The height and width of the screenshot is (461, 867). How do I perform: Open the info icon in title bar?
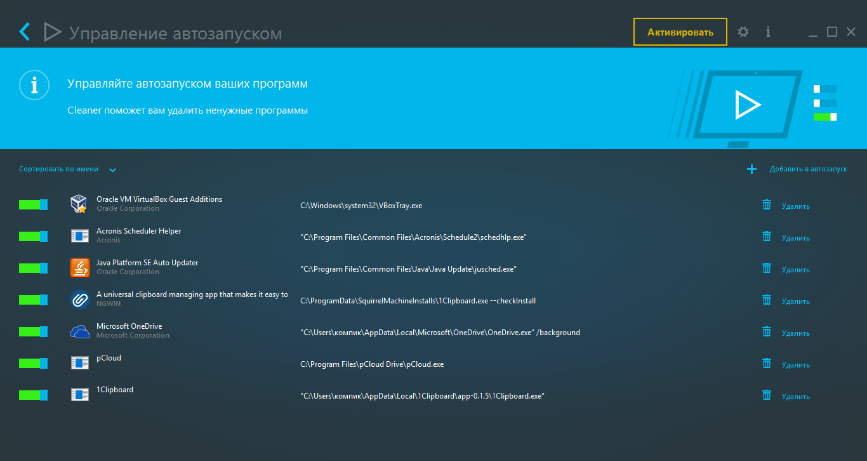[x=768, y=32]
